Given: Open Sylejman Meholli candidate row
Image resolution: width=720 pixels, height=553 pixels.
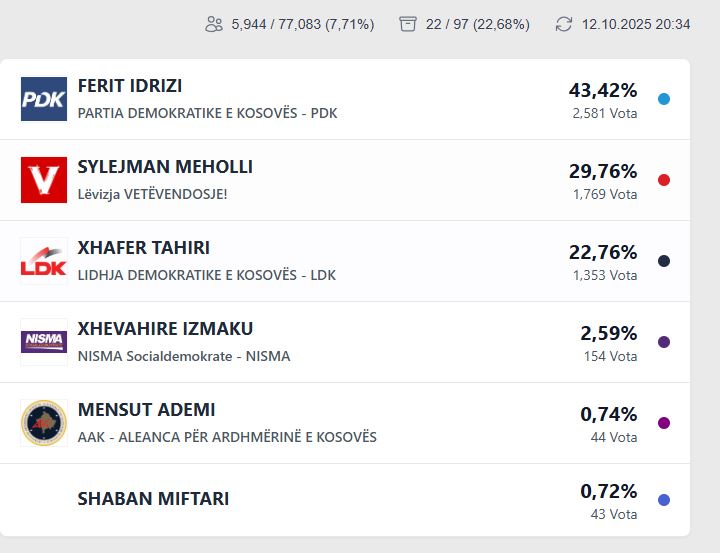Looking at the screenshot, I should tap(165, 168).
